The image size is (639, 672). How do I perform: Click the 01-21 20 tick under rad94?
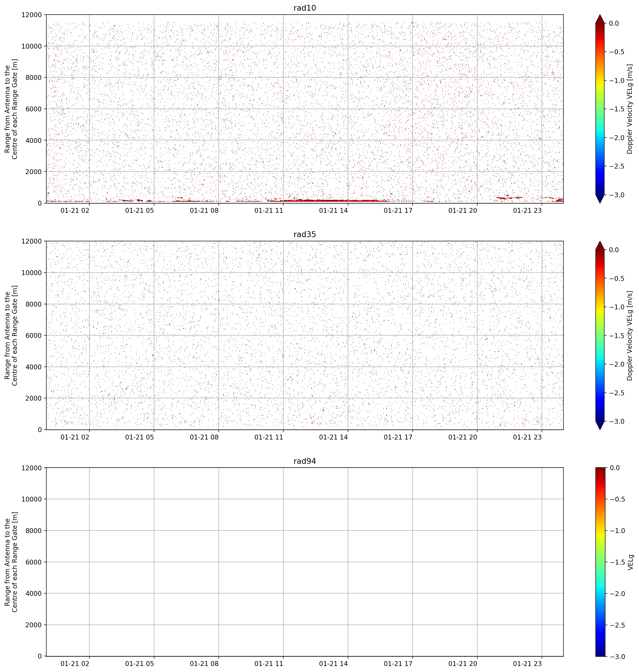click(x=462, y=663)
